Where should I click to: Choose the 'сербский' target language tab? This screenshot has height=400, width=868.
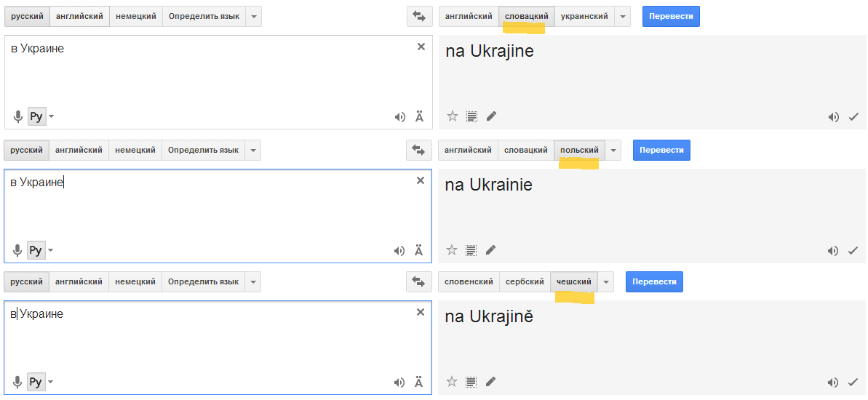525,281
